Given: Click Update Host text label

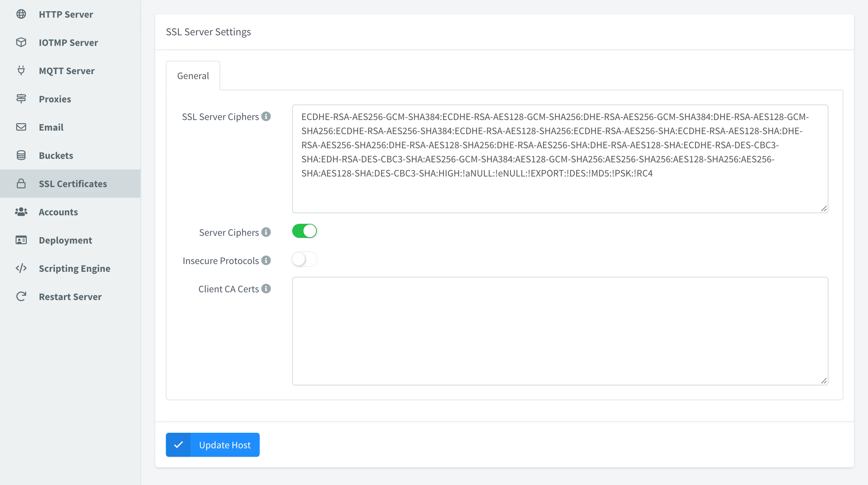Looking at the screenshot, I should pos(225,445).
